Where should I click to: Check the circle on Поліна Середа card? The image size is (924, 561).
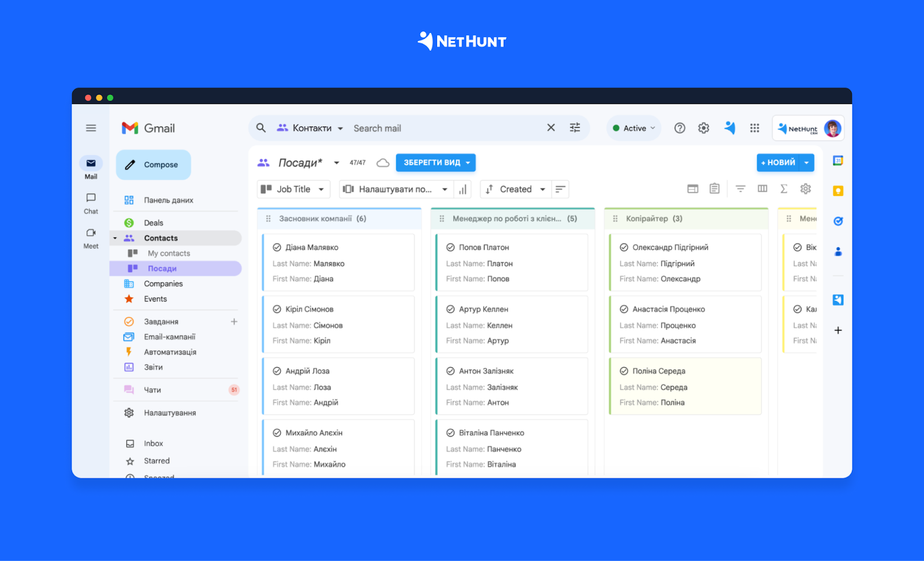tap(624, 371)
